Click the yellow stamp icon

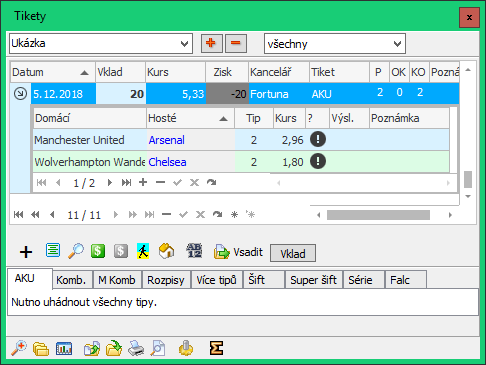pos(186,348)
